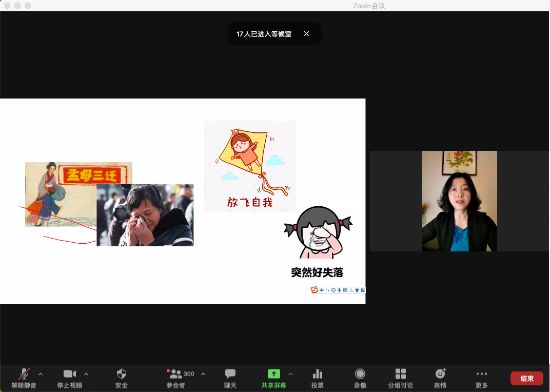Click the green Share Screen (共享屏幕) icon
The image size is (550, 392).
click(x=274, y=374)
